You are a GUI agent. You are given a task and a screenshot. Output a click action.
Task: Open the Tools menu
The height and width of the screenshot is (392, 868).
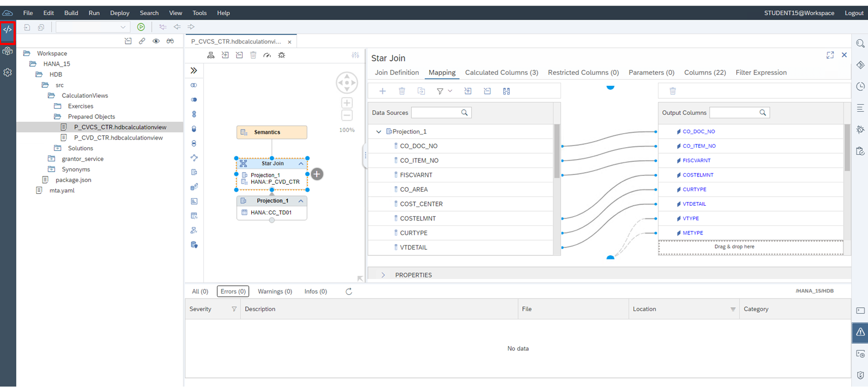200,13
